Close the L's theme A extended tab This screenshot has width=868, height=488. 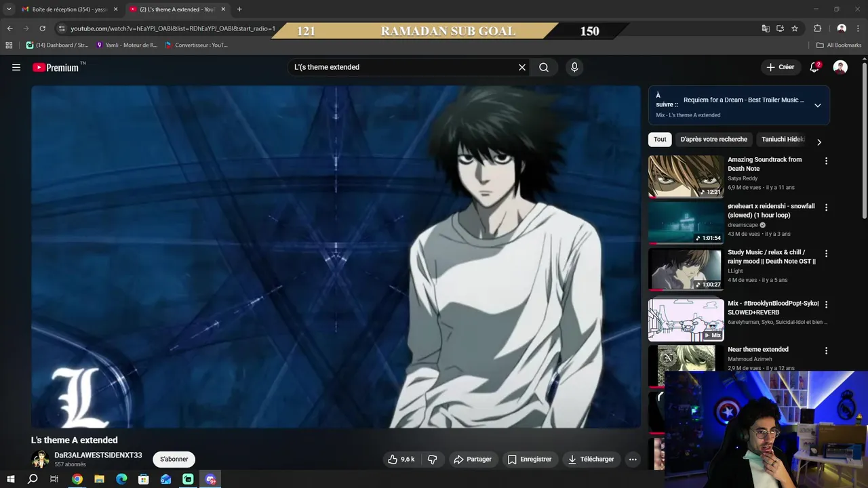click(223, 9)
